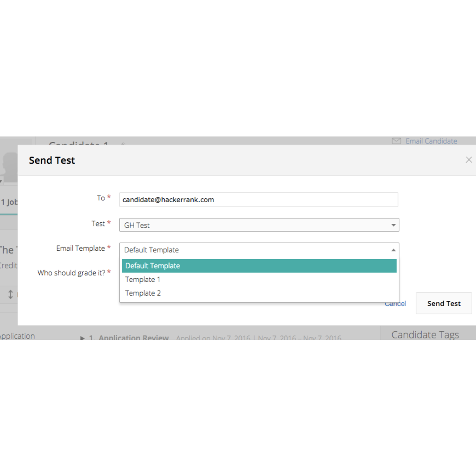
Task: Choose Template 1 option
Action: 259,280
